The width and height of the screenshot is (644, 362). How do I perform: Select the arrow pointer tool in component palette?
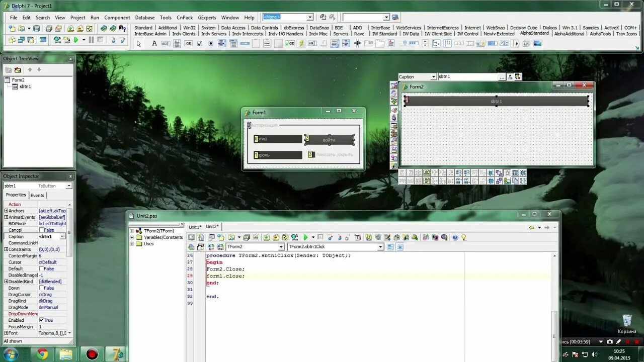(x=139, y=44)
